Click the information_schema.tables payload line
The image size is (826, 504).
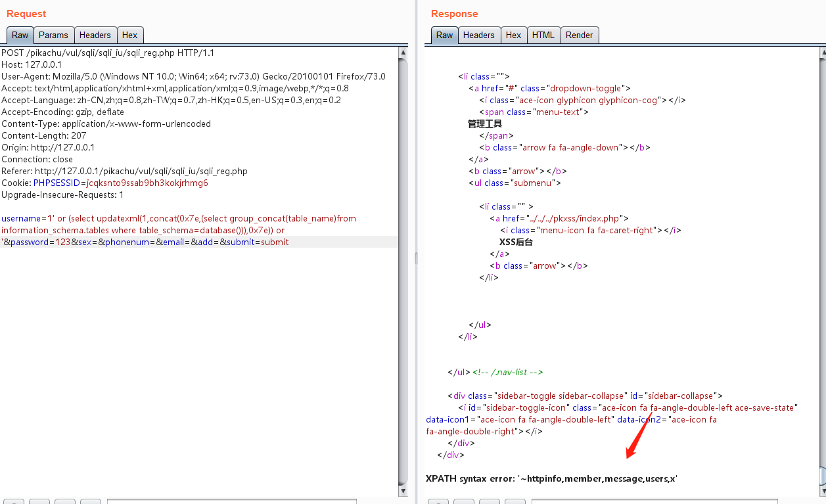point(143,230)
